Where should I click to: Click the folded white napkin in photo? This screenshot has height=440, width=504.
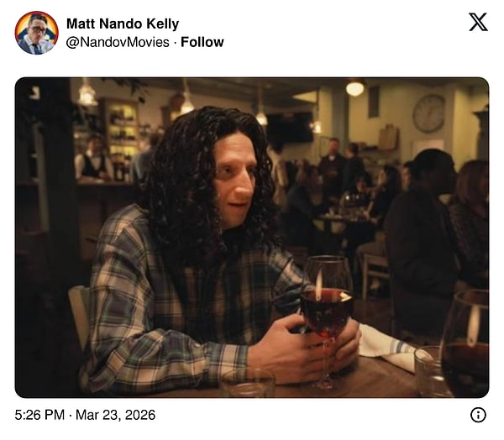(x=386, y=348)
